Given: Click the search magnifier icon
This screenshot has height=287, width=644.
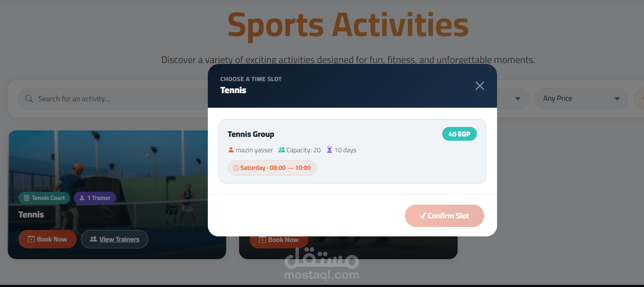Looking at the screenshot, I should [x=29, y=99].
